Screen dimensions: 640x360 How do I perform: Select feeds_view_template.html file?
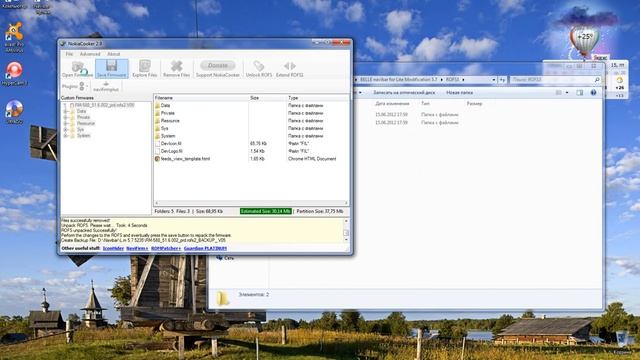[185, 159]
